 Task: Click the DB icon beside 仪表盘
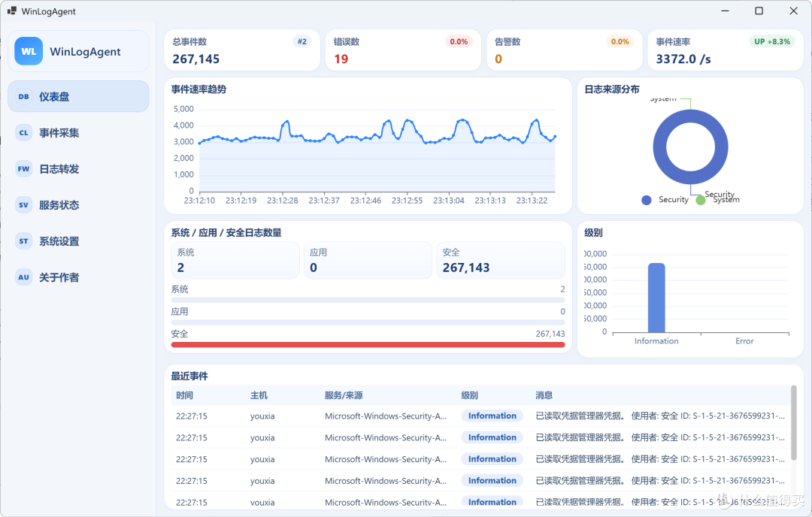pos(24,96)
